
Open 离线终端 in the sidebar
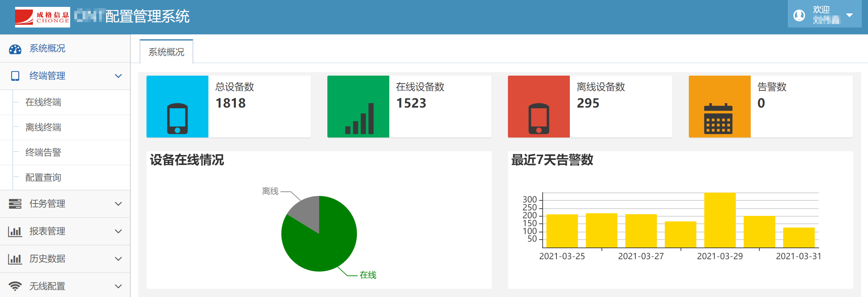tap(43, 127)
